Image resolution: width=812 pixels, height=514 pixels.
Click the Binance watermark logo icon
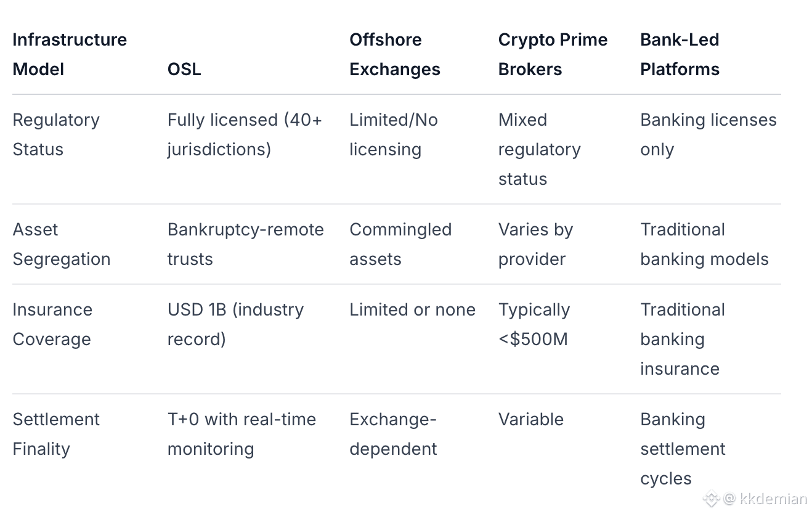point(712,498)
